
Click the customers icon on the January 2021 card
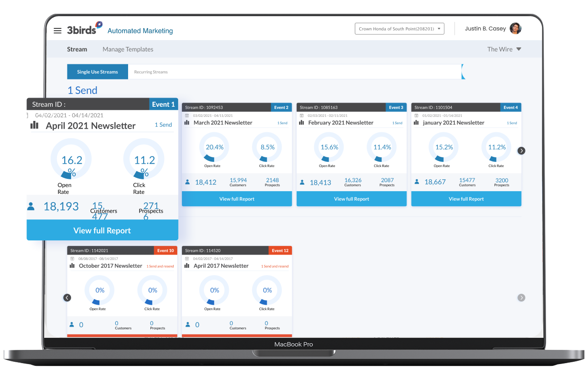(x=416, y=181)
